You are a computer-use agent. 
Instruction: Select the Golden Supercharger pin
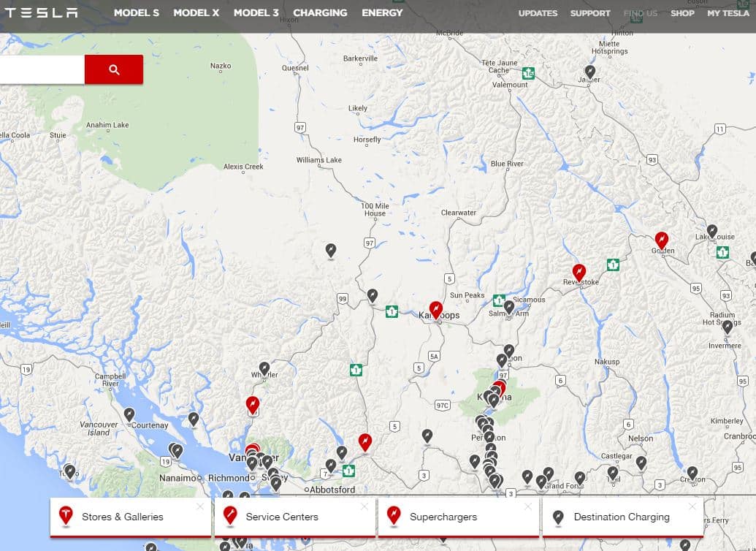[662, 240]
